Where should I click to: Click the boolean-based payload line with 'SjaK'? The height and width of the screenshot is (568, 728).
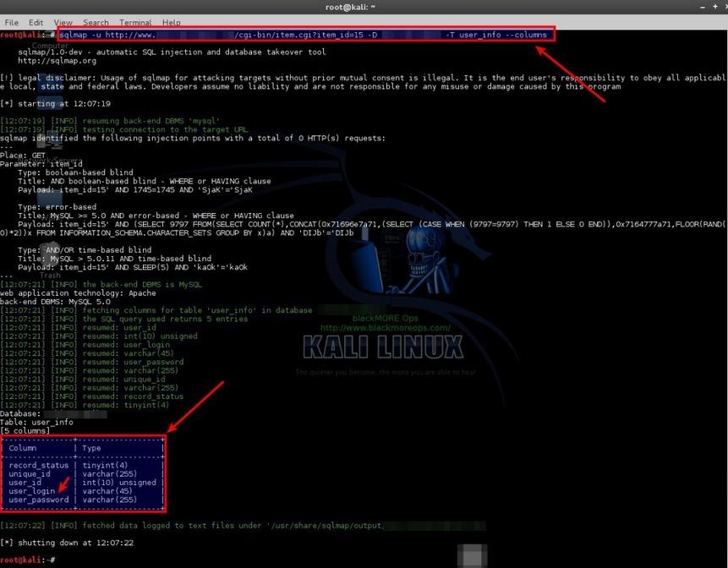tap(135, 190)
